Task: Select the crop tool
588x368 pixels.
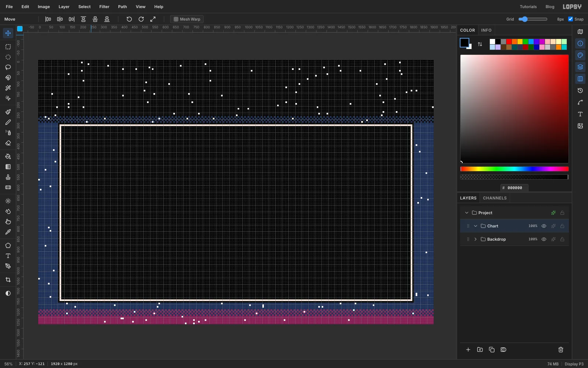Action: pyautogui.click(x=8, y=280)
